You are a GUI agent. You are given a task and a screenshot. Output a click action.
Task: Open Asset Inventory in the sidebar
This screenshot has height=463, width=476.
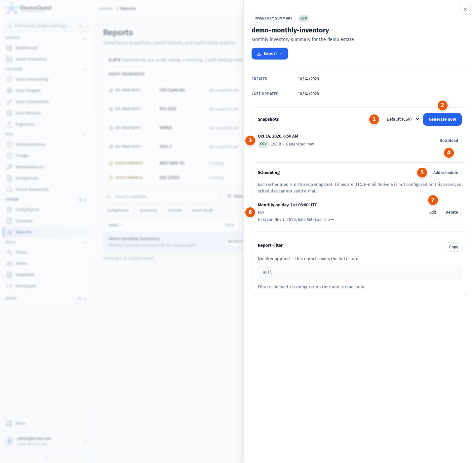coord(46,59)
